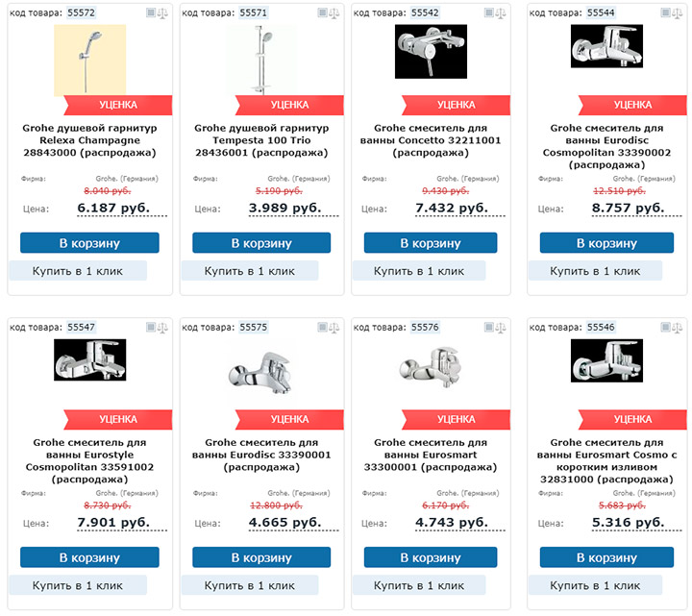Click compare scales icon on product 55572
The image size is (692, 616).
(x=162, y=13)
